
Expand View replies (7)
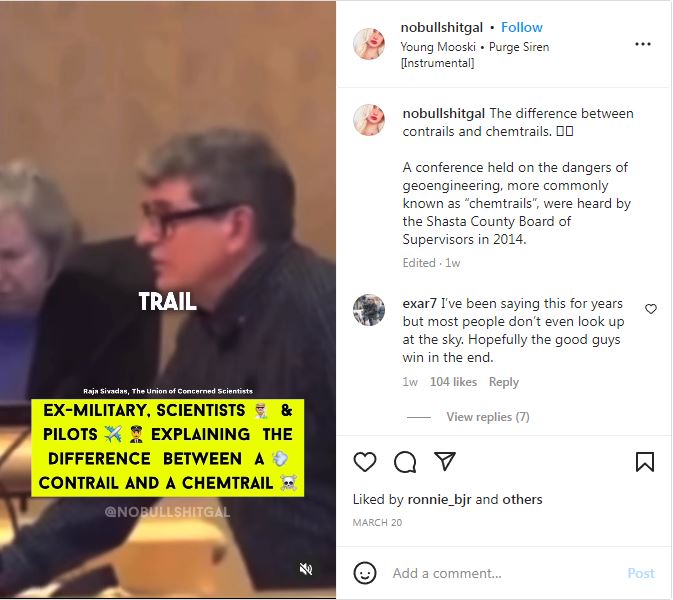click(488, 417)
